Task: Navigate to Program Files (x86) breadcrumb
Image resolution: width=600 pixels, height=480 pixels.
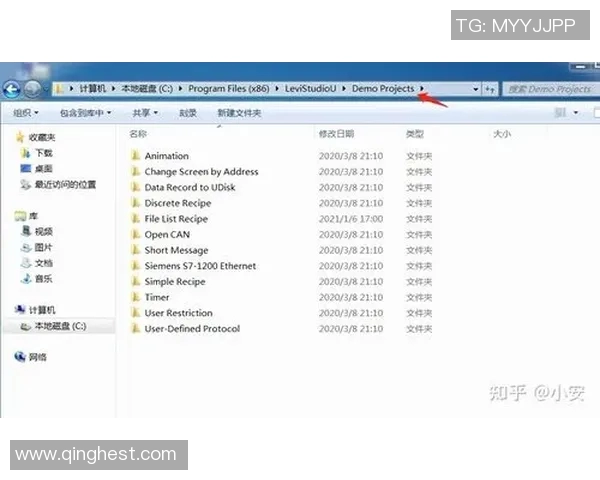Action: click(x=228, y=89)
